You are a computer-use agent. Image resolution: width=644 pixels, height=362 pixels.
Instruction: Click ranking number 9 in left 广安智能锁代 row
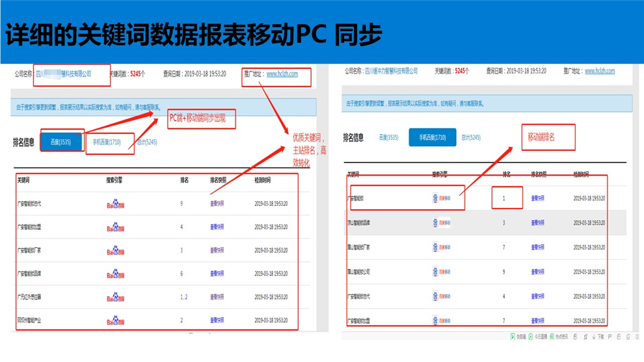[x=181, y=204]
